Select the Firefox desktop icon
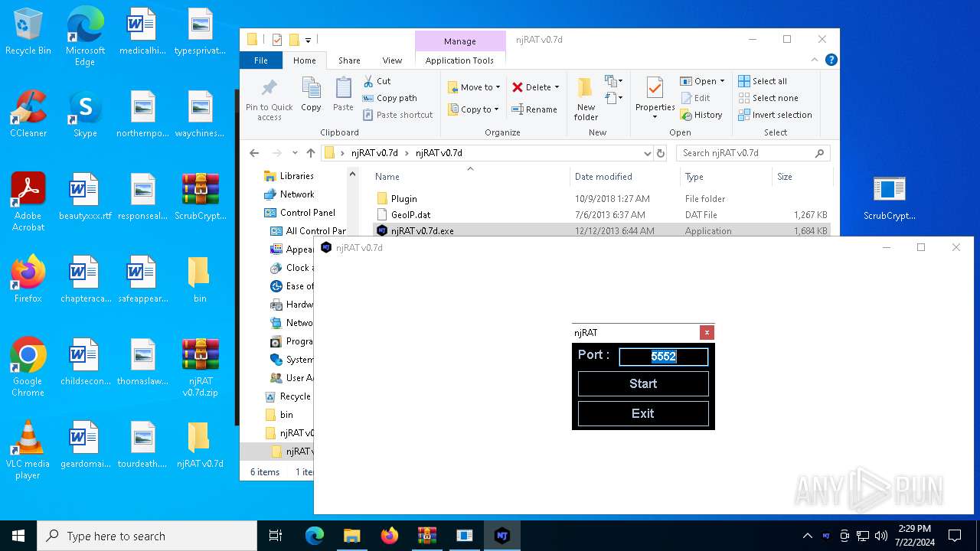The height and width of the screenshot is (551, 980). (x=28, y=280)
